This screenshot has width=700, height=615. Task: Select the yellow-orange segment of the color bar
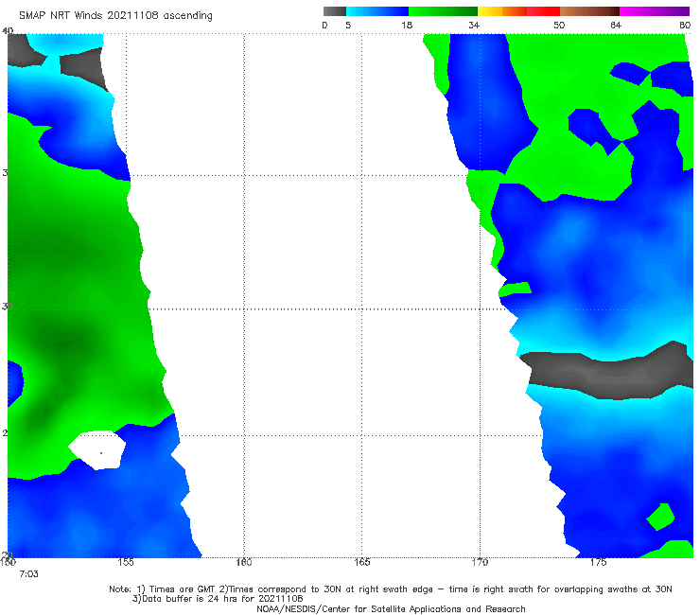coord(501,11)
